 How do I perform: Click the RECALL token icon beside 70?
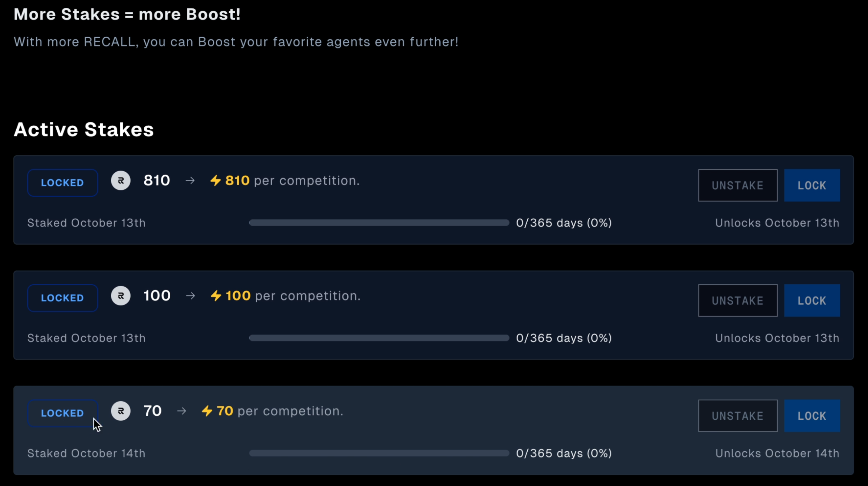[x=121, y=411]
